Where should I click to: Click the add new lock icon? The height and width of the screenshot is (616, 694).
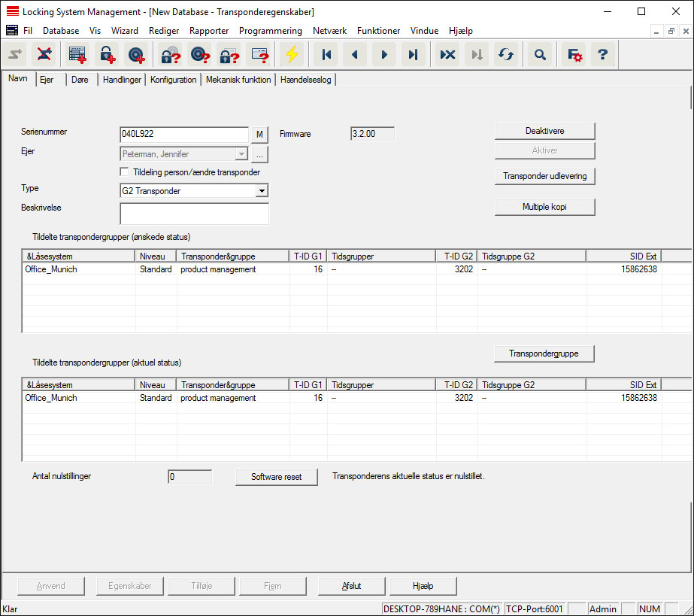click(x=107, y=54)
